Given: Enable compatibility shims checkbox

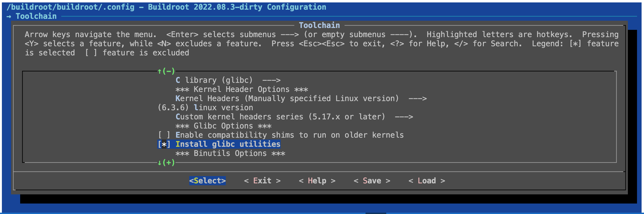Looking at the screenshot, I should pyautogui.click(x=164, y=135).
